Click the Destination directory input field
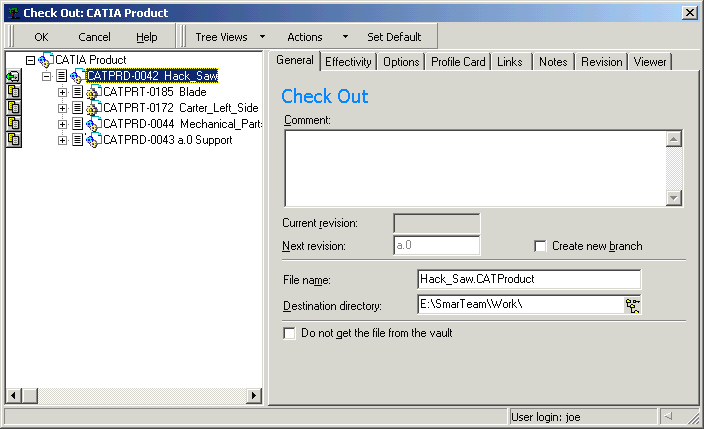Image resolution: width=704 pixels, height=429 pixels. click(x=521, y=305)
